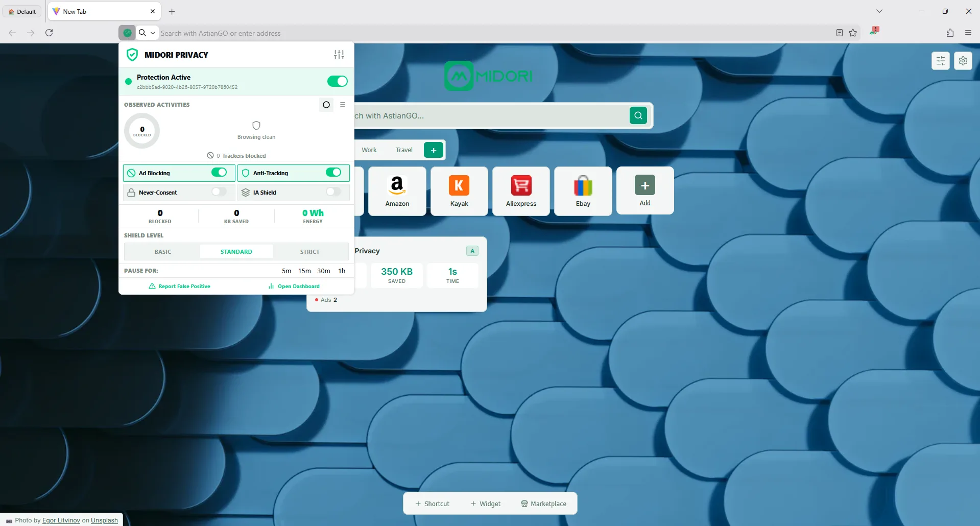This screenshot has width=980, height=526.
Task: Pause protection for 15m
Action: click(304, 271)
